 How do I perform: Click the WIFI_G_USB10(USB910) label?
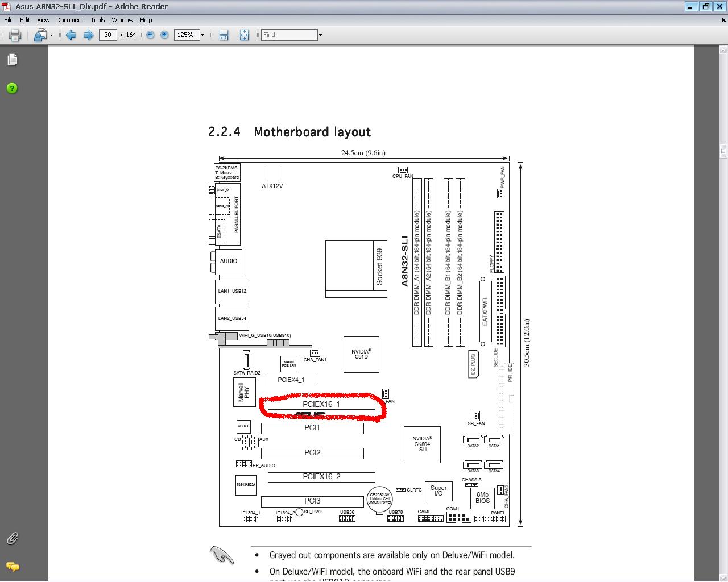[x=265, y=335]
